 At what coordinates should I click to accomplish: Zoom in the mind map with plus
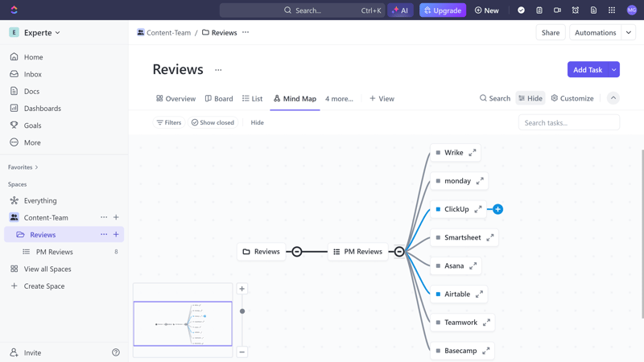pyautogui.click(x=242, y=289)
